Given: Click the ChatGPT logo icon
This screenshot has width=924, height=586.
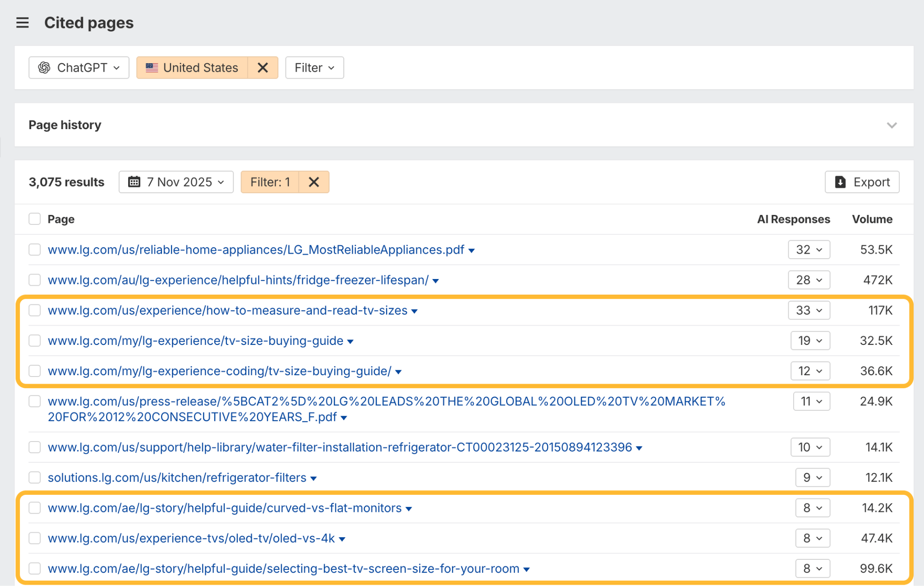Looking at the screenshot, I should tap(45, 67).
